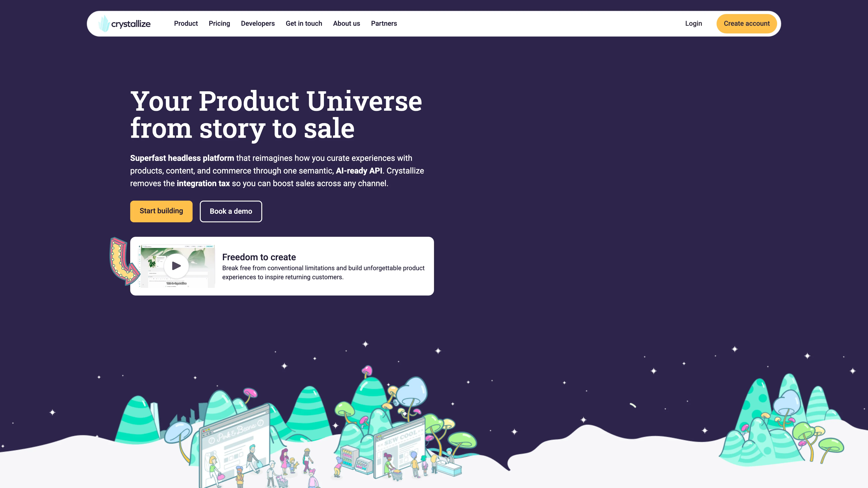Open the Product menu

click(x=186, y=23)
